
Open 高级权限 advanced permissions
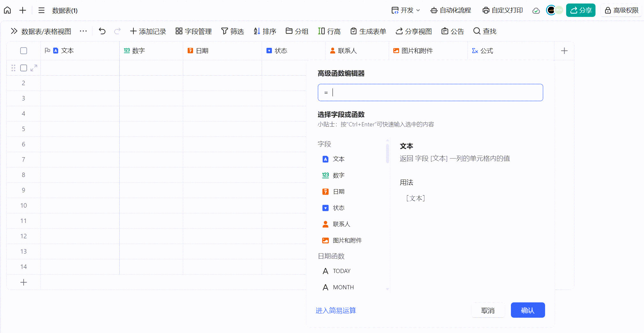[622, 10]
